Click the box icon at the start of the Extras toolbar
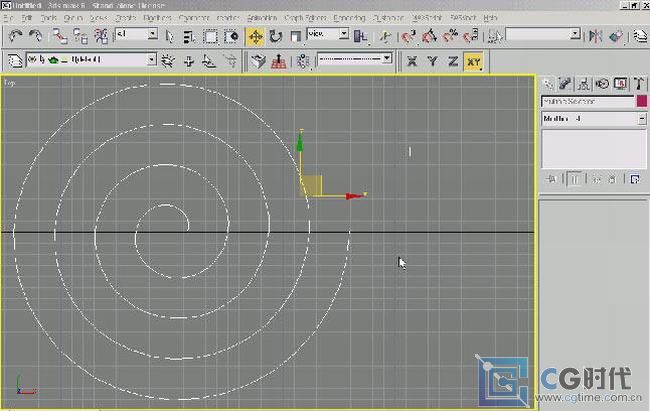 pyautogui.click(x=258, y=61)
